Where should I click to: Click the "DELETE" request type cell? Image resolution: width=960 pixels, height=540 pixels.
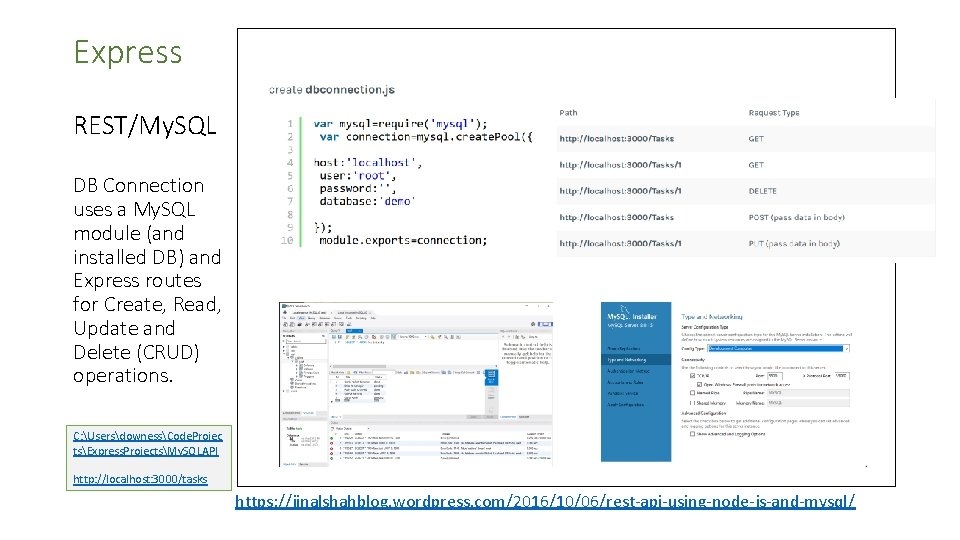tap(762, 191)
